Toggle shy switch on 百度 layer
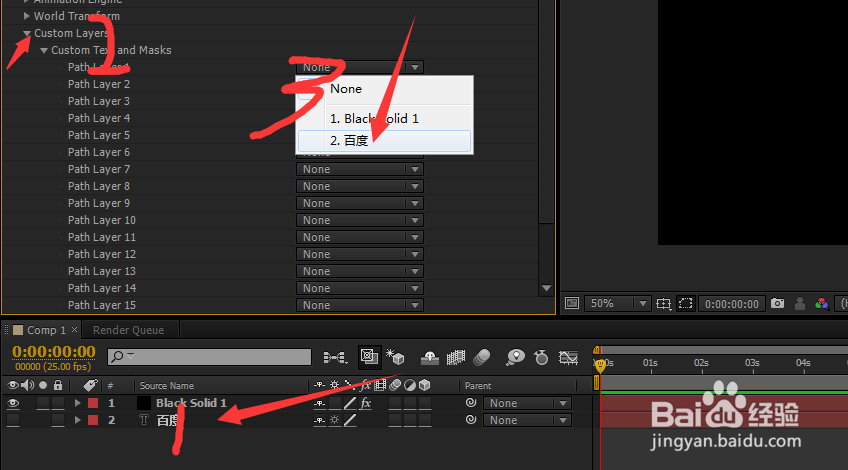The height and width of the screenshot is (470, 848). (320, 420)
